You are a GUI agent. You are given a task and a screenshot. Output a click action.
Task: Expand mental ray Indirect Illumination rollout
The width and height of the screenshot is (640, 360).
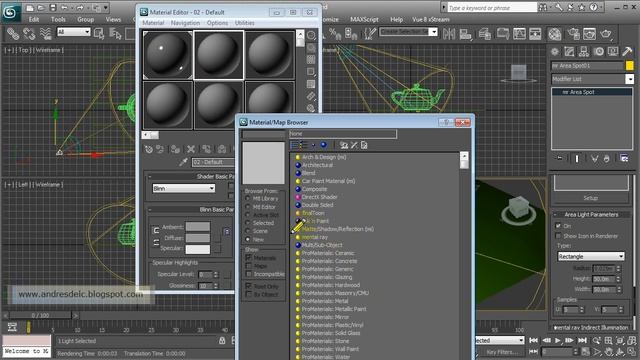coord(591,327)
